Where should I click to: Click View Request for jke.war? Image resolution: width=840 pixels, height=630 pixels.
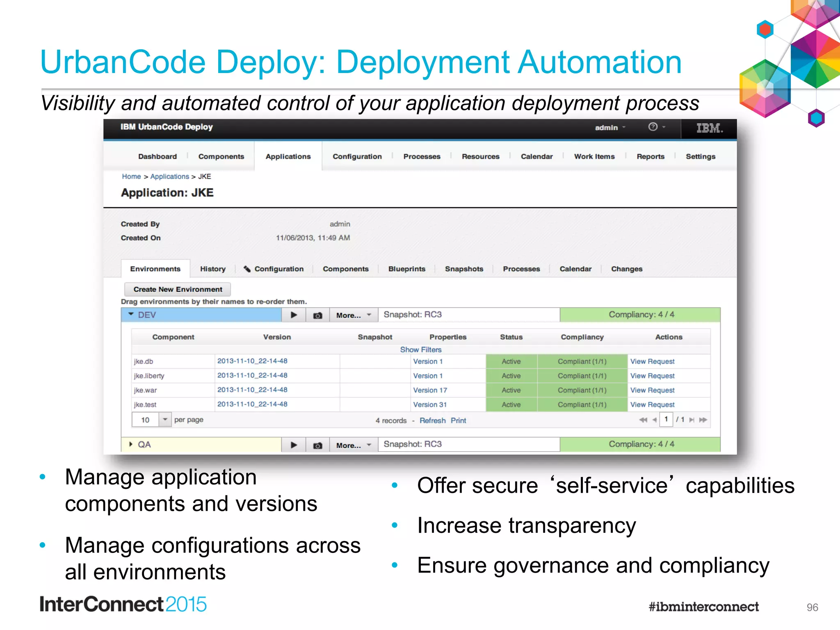pyautogui.click(x=652, y=390)
